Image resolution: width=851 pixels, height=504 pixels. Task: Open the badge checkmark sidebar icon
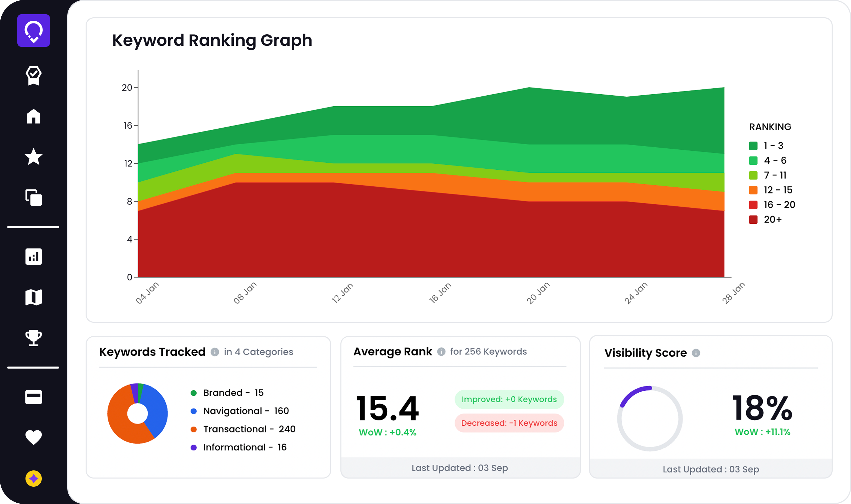pos(33,75)
